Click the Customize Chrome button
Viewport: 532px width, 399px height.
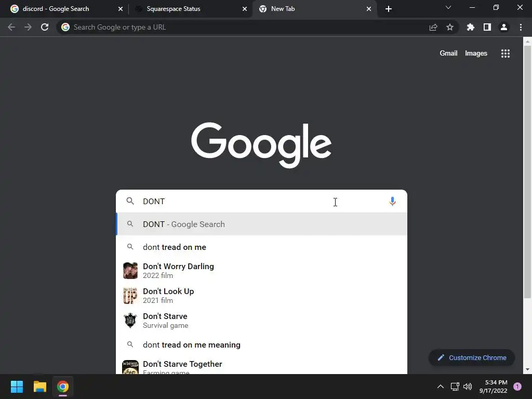pos(472,357)
